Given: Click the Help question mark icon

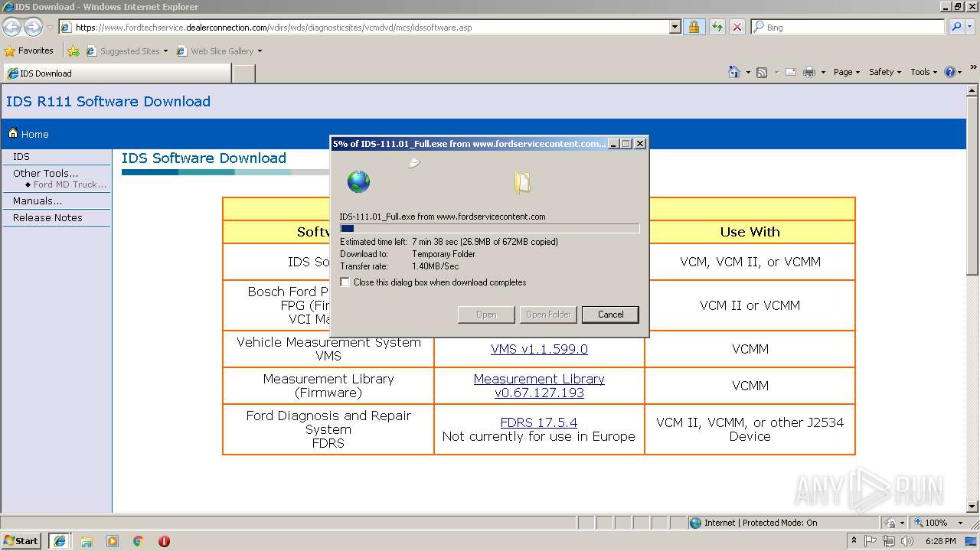Looking at the screenshot, I should click(950, 72).
